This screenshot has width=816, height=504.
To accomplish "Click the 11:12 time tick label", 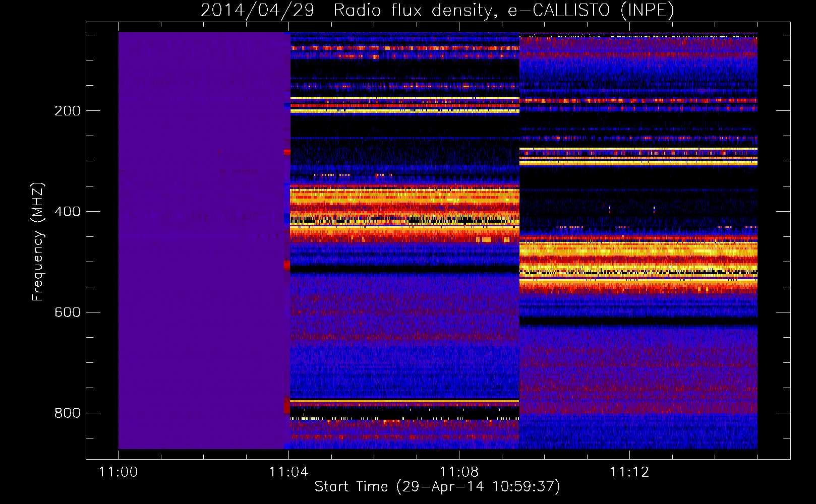I will pos(630,472).
